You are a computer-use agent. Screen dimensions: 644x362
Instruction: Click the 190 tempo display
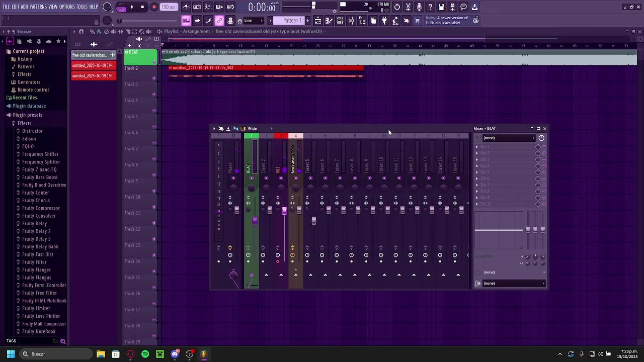point(169,7)
